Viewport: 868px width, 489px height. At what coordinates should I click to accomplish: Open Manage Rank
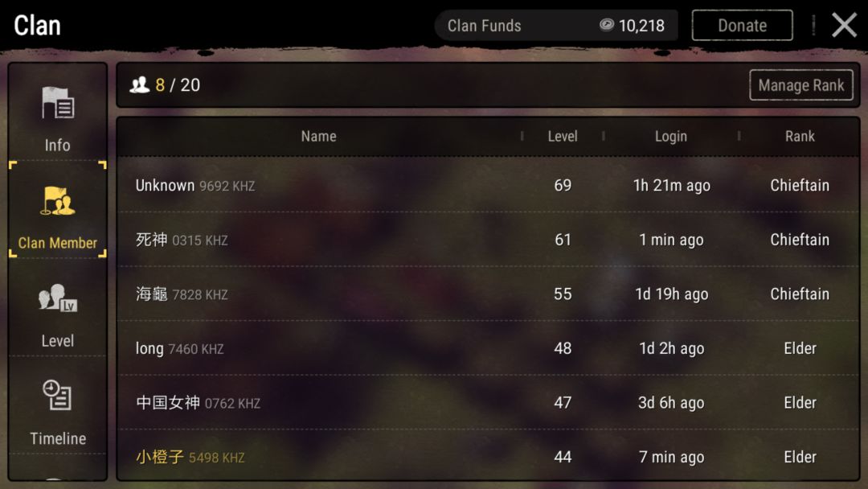pyautogui.click(x=801, y=84)
